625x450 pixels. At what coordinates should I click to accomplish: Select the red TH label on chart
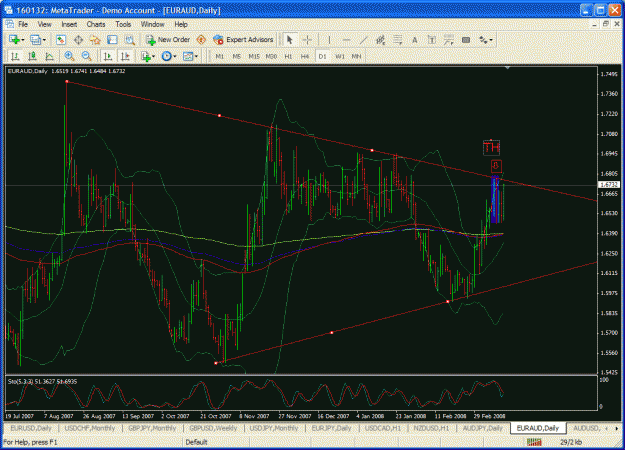point(491,147)
